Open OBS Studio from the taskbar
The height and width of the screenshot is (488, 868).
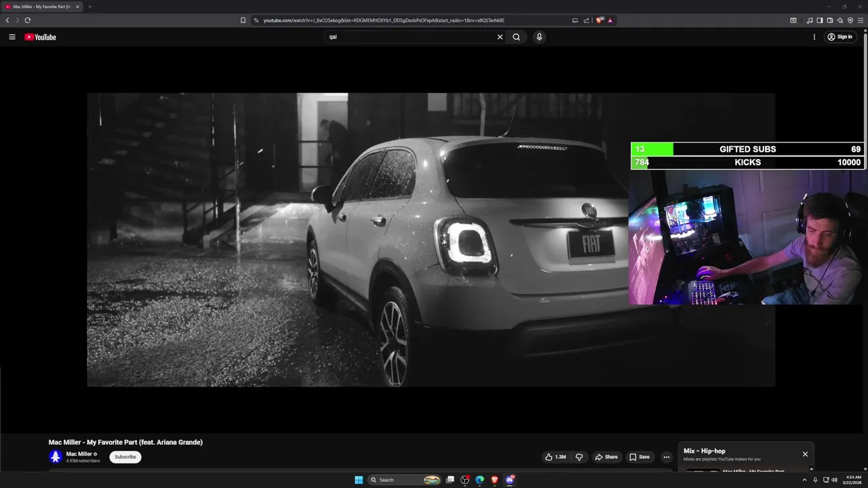465,480
